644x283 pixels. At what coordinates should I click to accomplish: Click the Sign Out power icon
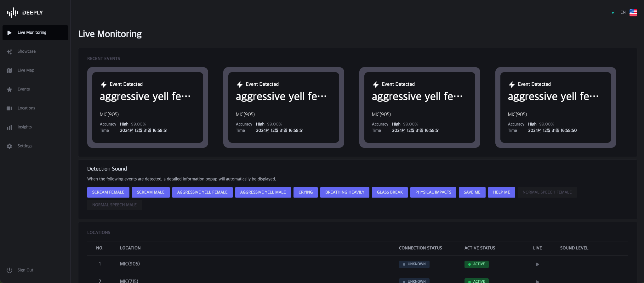(x=9, y=270)
